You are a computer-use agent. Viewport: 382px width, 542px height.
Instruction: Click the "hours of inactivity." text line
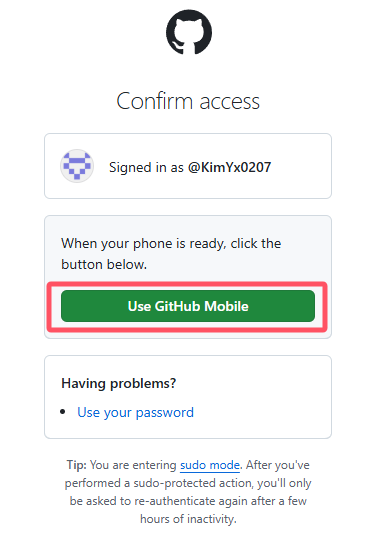[x=188, y=519]
